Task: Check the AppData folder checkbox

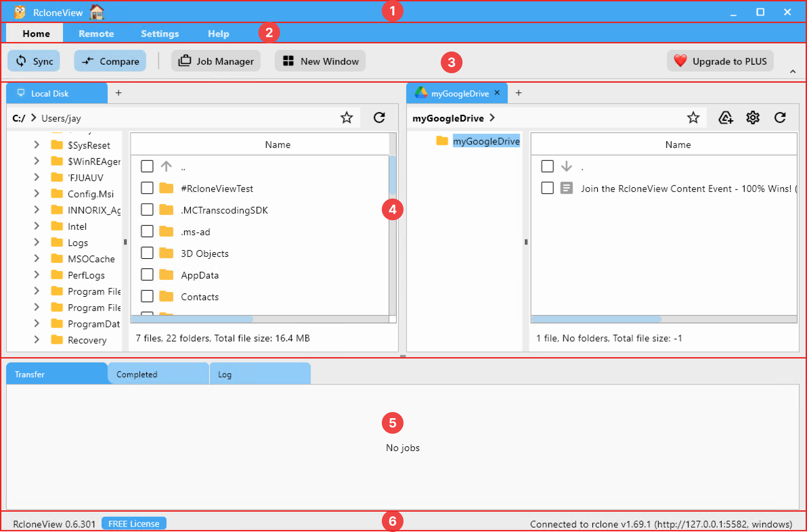Action: click(x=147, y=274)
